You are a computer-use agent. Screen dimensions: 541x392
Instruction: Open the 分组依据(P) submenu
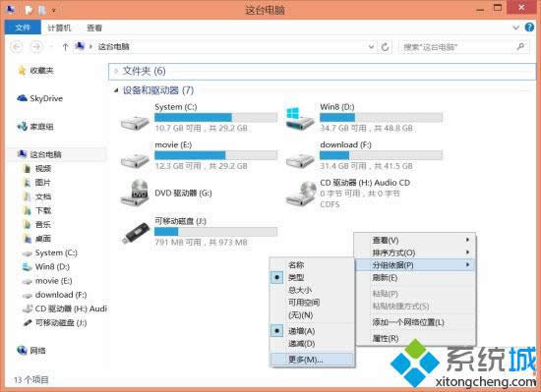(415, 265)
